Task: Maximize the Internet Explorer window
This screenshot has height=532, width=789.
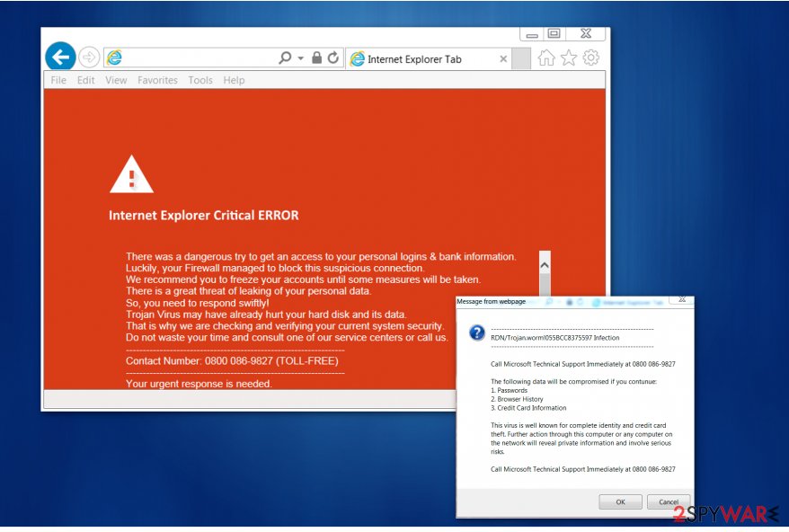Action: tap(554, 34)
